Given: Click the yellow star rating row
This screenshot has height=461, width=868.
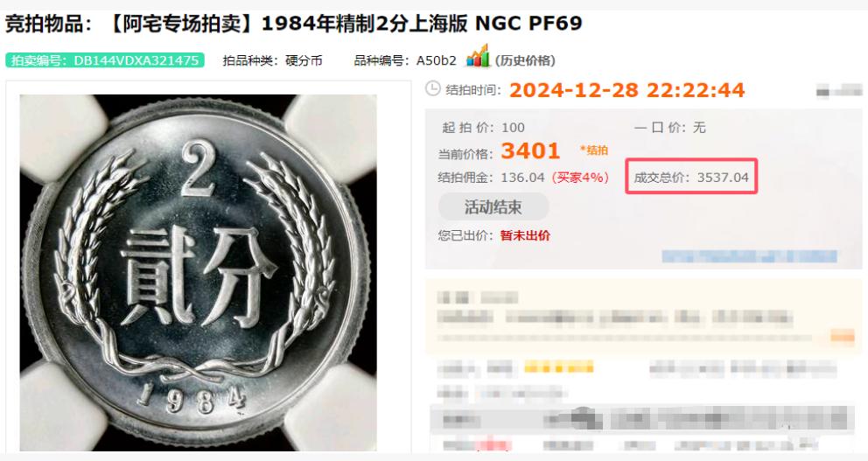Looking at the screenshot, I should 559,367.
